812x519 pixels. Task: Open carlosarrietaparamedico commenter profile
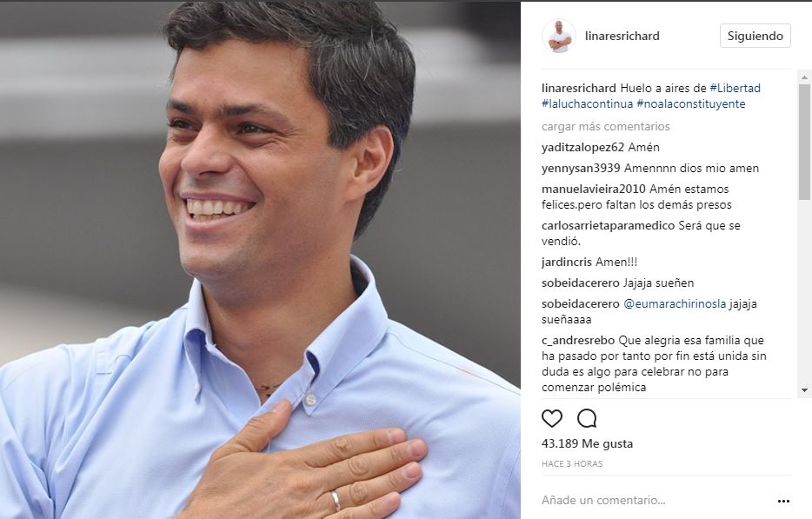click(608, 226)
